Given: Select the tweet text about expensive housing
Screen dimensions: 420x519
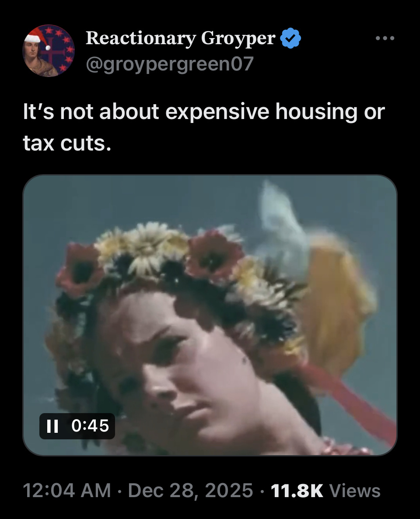Looking at the screenshot, I should pyautogui.click(x=203, y=127).
